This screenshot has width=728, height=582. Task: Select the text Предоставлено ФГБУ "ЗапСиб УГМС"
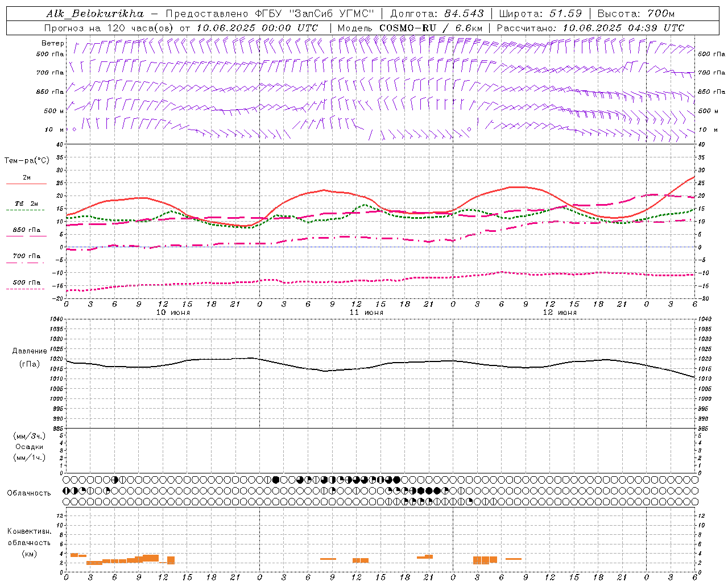coord(270,14)
